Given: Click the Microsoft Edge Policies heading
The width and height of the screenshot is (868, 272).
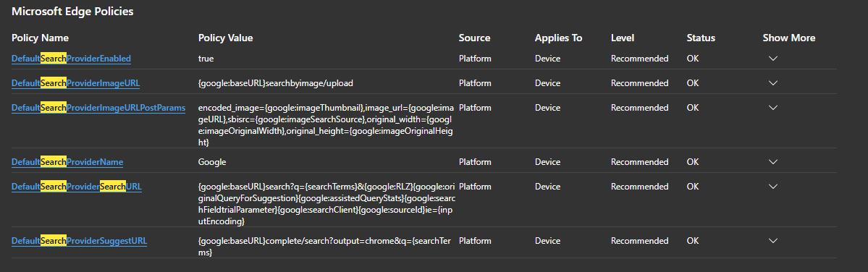Looking at the screenshot, I should point(72,11).
